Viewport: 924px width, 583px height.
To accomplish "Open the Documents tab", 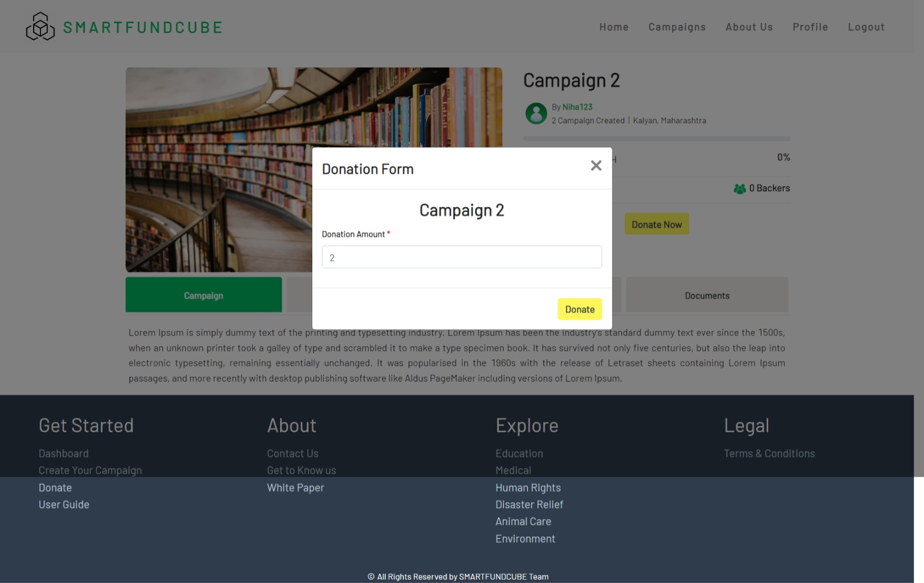I will 707,295.
